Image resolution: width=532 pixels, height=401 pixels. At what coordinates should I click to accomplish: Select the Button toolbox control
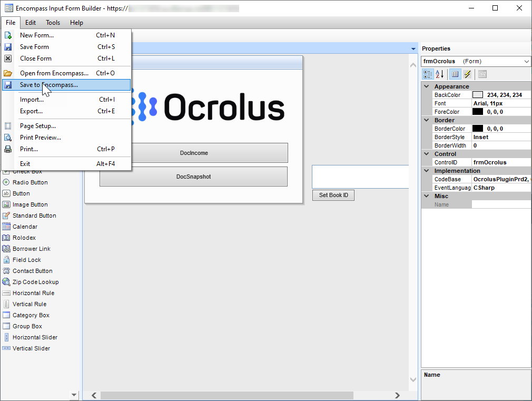pyautogui.click(x=16, y=193)
